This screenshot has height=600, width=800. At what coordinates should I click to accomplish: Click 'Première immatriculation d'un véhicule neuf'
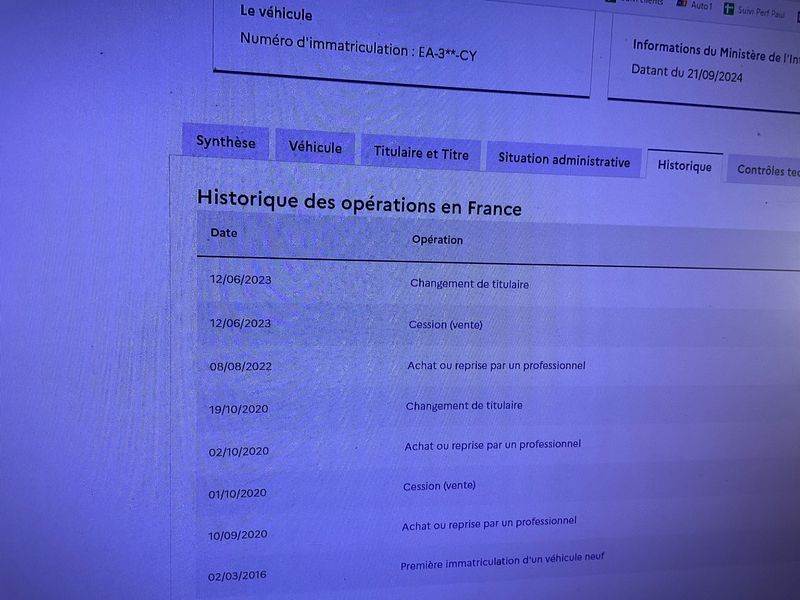click(502, 561)
